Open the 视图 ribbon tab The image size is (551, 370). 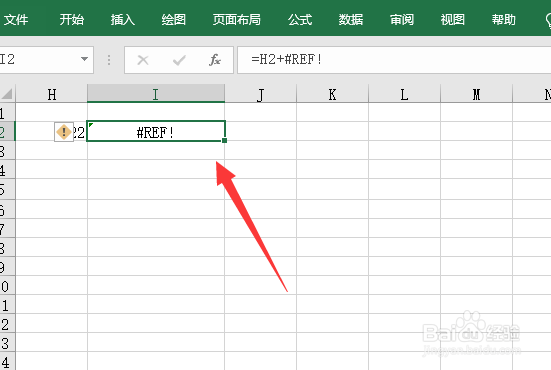(x=453, y=20)
